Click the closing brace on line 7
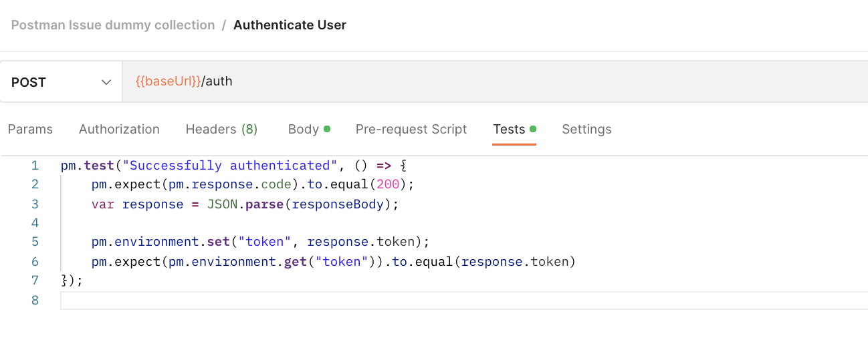This screenshot has width=868, height=362. coord(66,281)
